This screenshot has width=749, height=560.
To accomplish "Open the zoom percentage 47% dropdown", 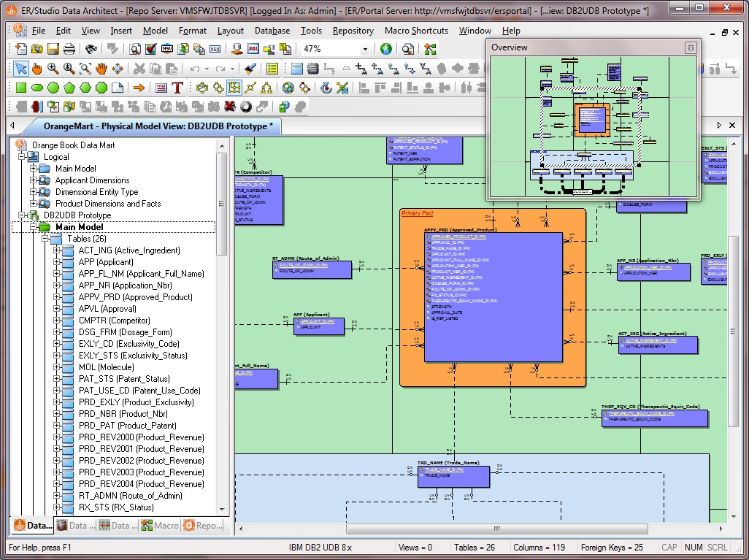I will (365, 49).
